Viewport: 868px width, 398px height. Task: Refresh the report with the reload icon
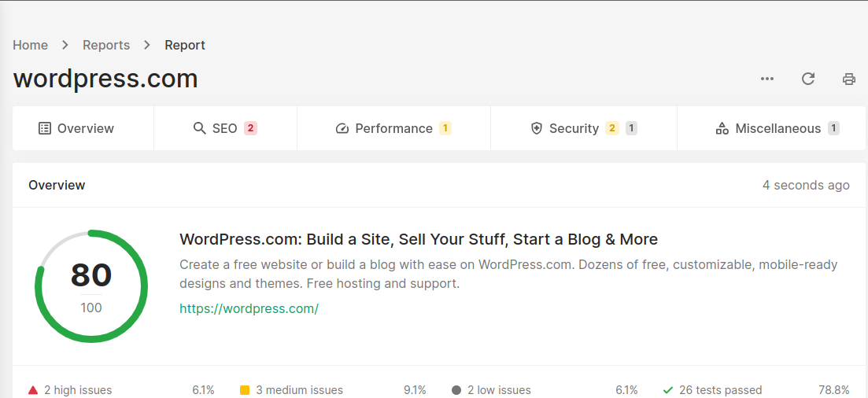(x=808, y=79)
